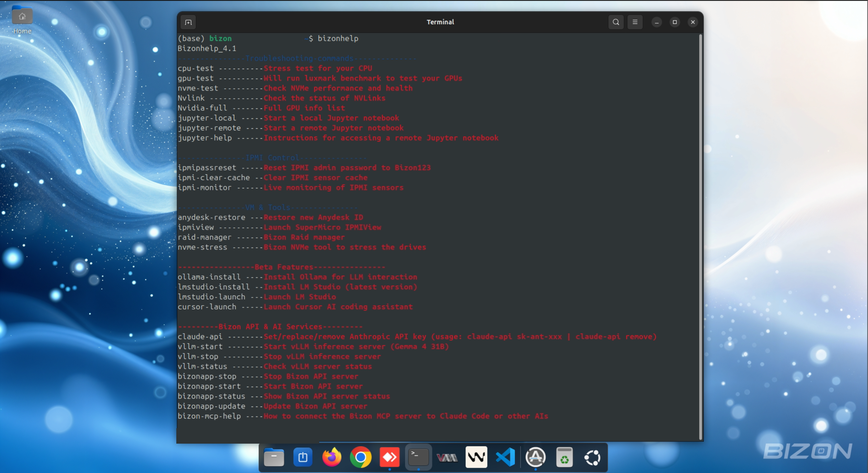Open the Files manager in the dock
This screenshot has height=473, width=868.
(x=274, y=457)
